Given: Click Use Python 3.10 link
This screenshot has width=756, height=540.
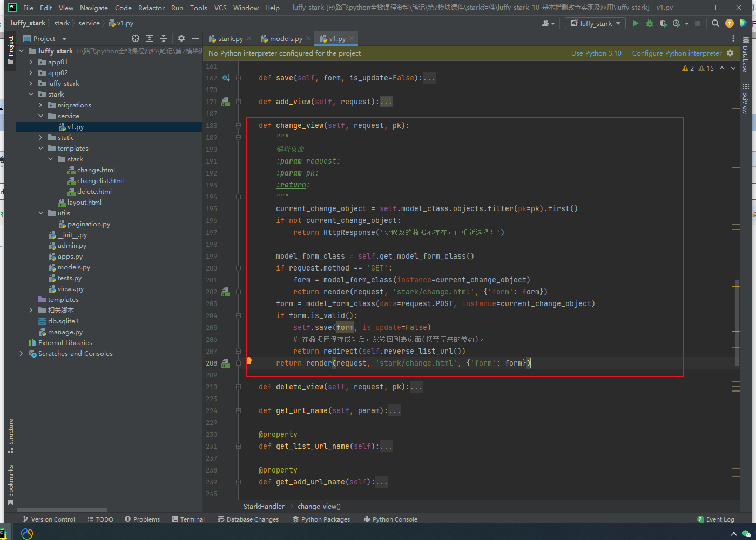Looking at the screenshot, I should (x=596, y=53).
